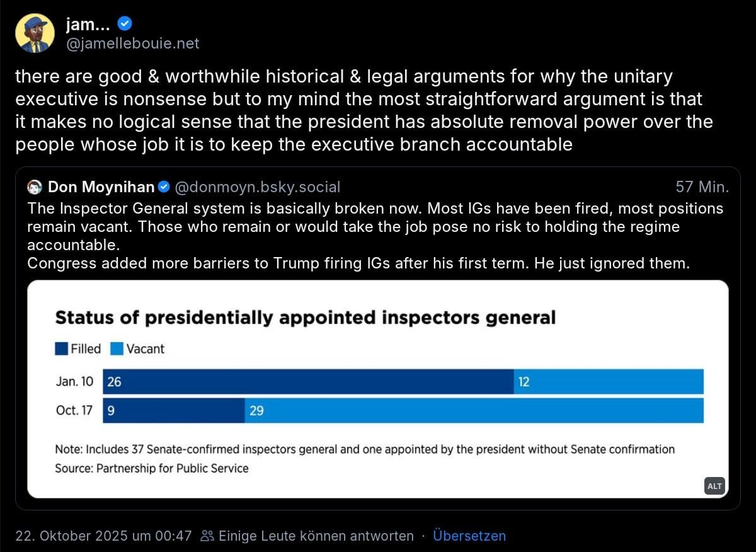Viewport: 756px width, 552px height.
Task: Open the inspectors general chart title
Action: point(306,317)
